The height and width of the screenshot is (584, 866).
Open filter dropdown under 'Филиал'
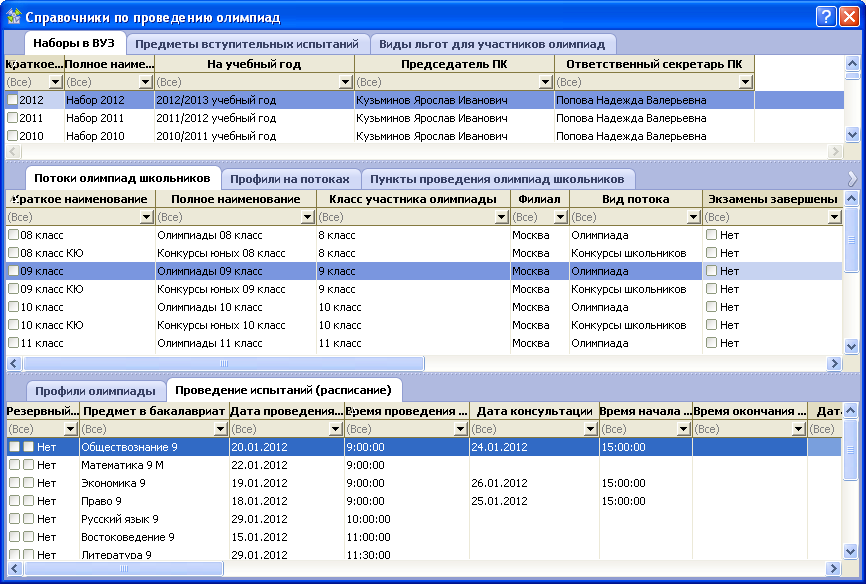pos(561,217)
